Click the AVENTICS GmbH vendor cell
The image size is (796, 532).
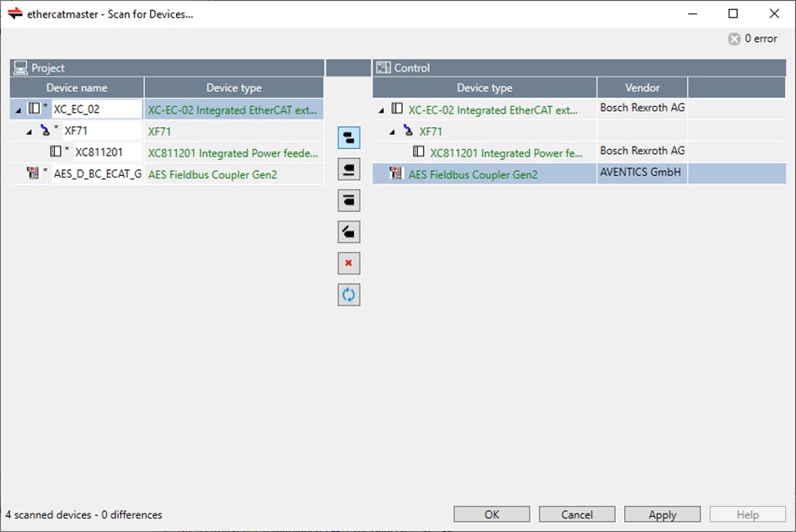641,173
